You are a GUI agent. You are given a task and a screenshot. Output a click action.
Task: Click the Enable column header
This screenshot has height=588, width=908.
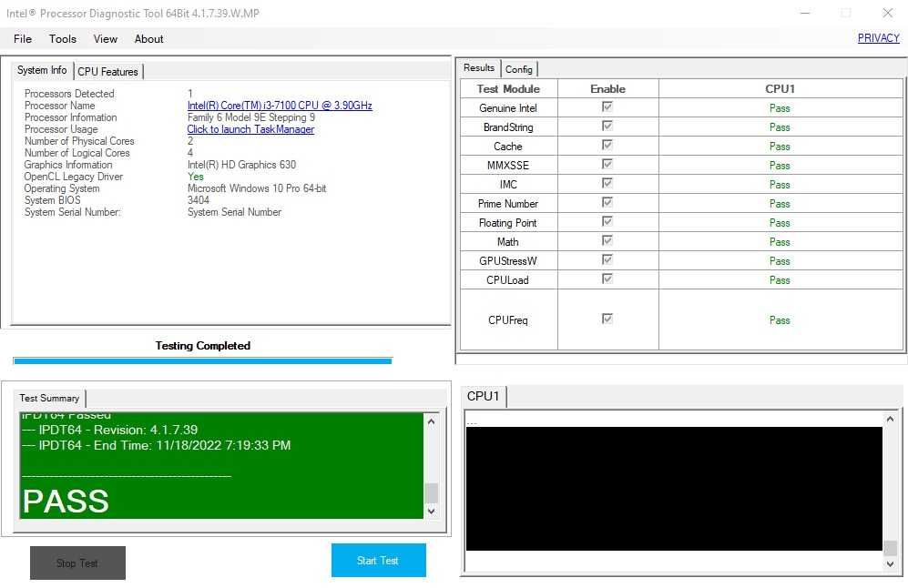(x=607, y=88)
